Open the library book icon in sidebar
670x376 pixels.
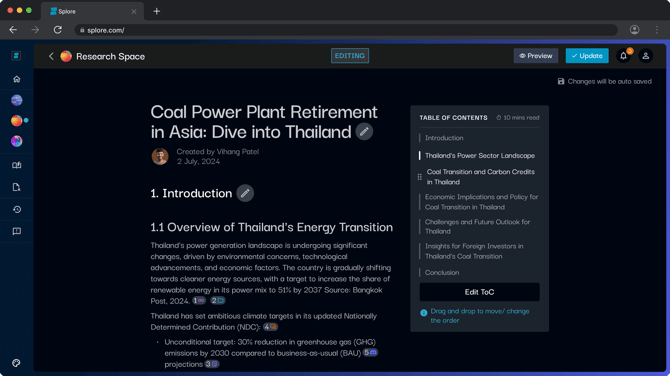pos(17,165)
